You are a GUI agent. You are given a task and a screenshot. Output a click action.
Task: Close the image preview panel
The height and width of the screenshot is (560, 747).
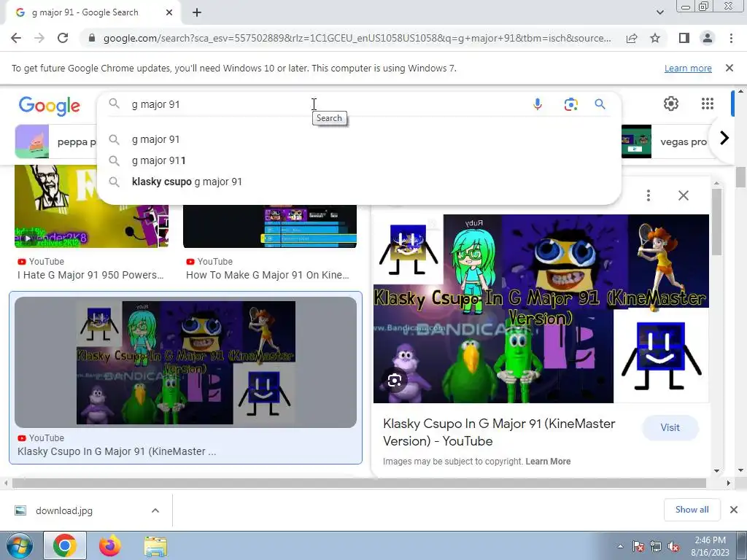683,195
